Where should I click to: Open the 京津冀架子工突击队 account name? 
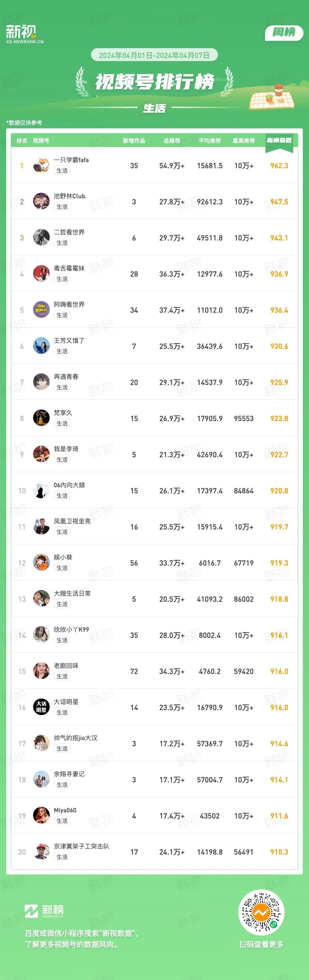[x=82, y=847]
